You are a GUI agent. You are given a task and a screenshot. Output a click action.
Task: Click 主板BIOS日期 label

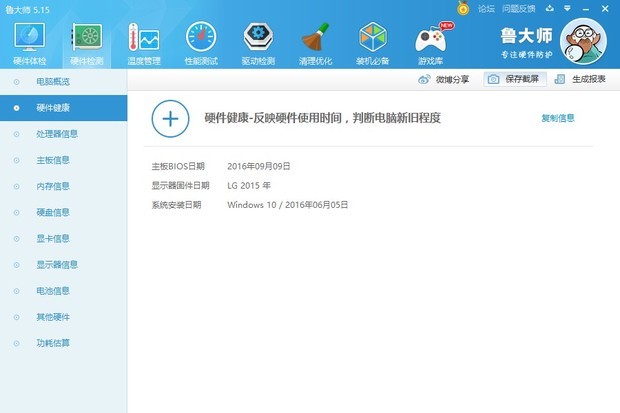[178, 166]
